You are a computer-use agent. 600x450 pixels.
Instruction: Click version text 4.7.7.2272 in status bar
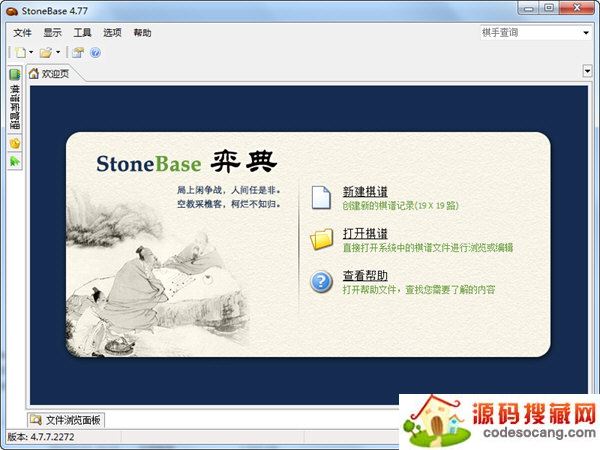pyautogui.click(x=52, y=437)
